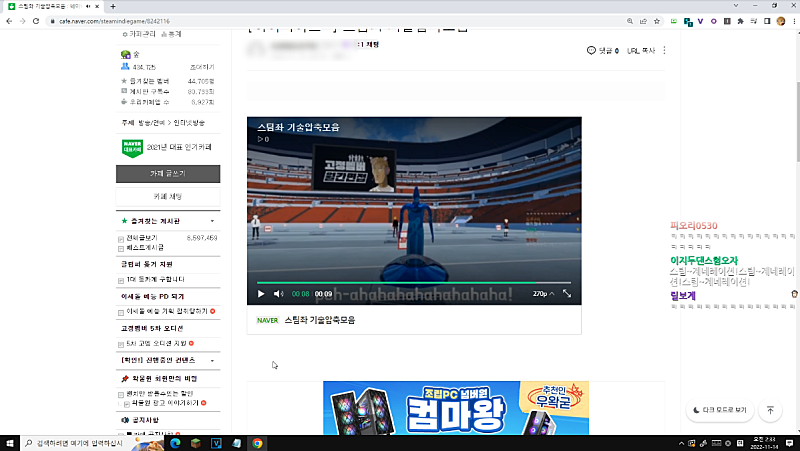Bookmark this page with the star icon
The image size is (800, 451).
tap(656, 20)
